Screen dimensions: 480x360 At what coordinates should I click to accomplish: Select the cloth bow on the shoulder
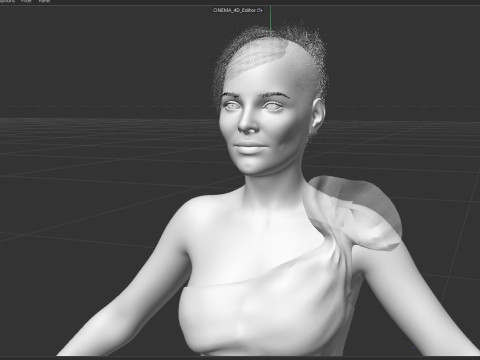click(x=355, y=213)
